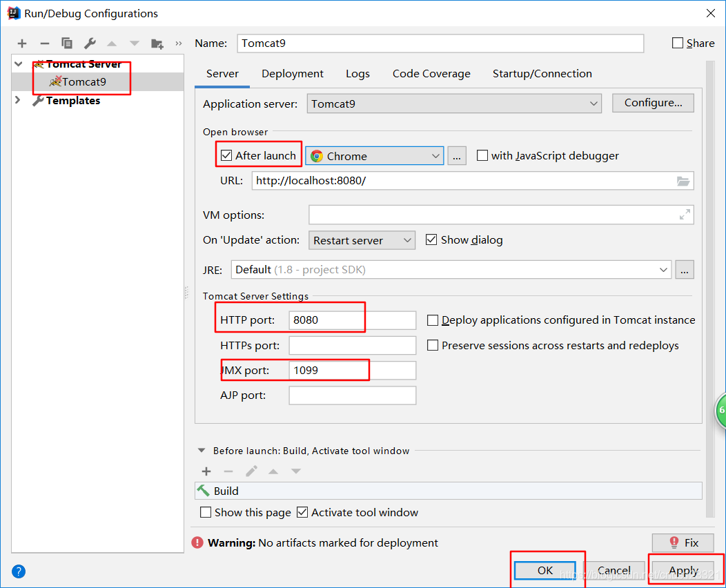Click the HTTPs port field
Viewport: 726px width, 588px height.
(x=353, y=345)
